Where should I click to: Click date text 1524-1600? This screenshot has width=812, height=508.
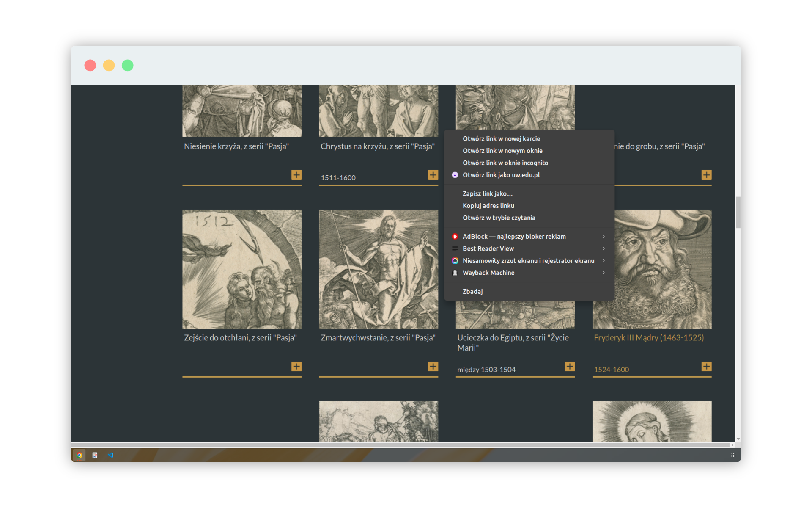pyautogui.click(x=611, y=370)
